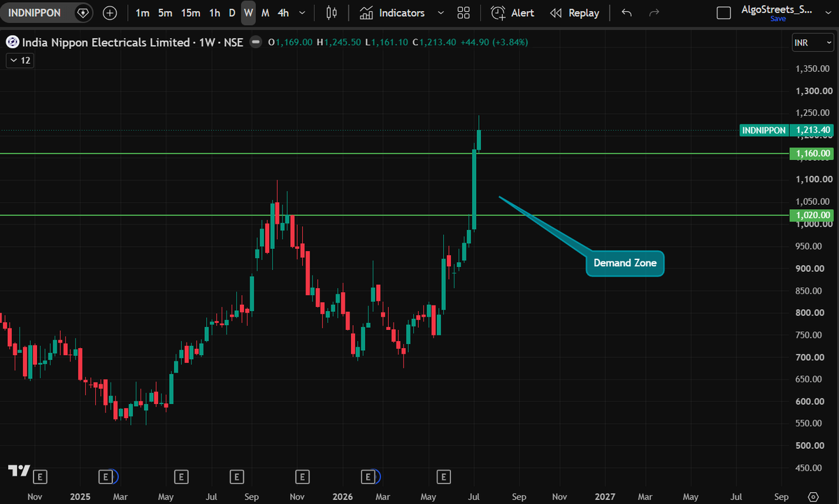Open the layout setup square icon

click(x=724, y=13)
